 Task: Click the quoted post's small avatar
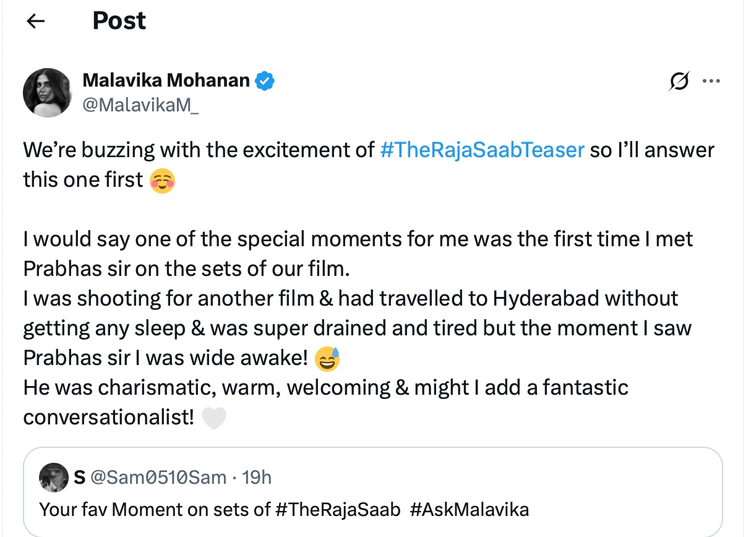pos(53,478)
